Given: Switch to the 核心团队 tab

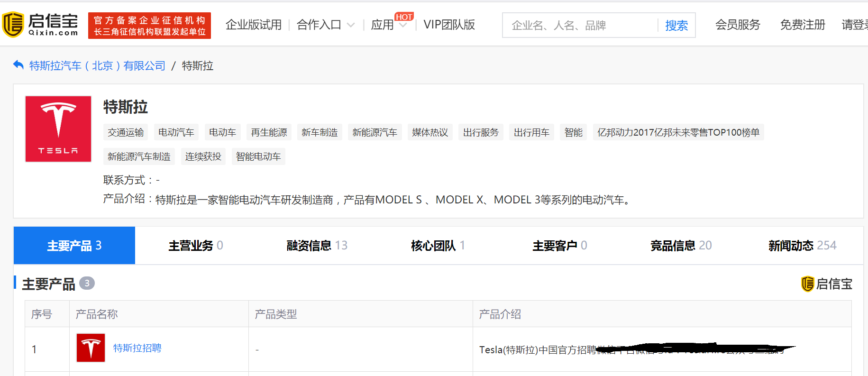Looking at the screenshot, I should click(x=439, y=245).
